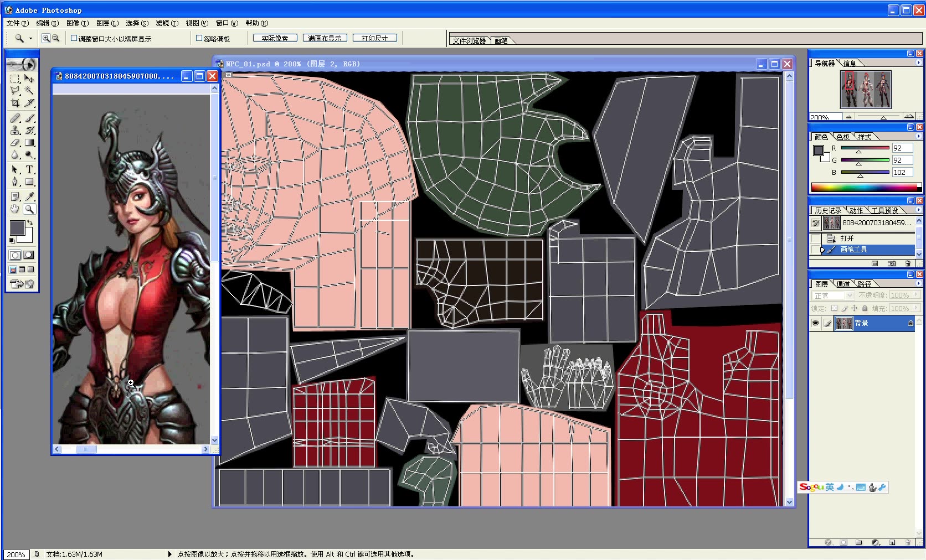926x560 pixels.
Task: Select the Eraser tool
Action: (15, 142)
